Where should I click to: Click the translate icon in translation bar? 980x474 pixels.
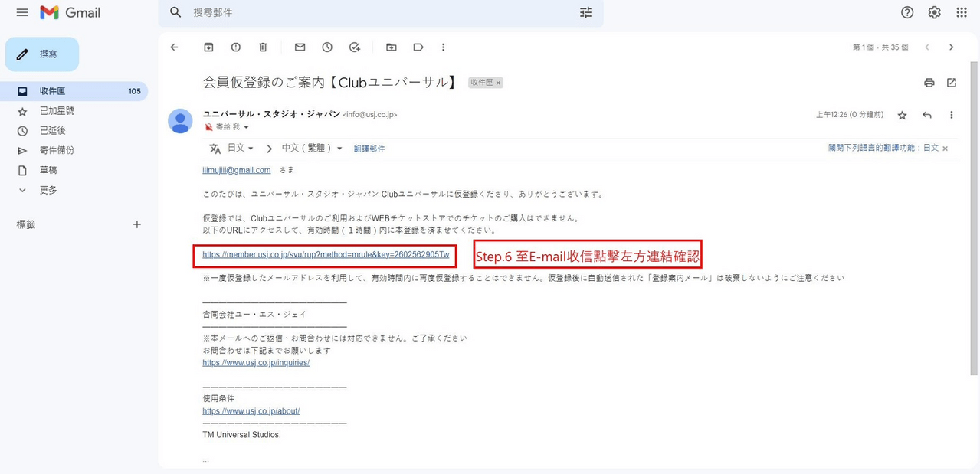[215, 149]
